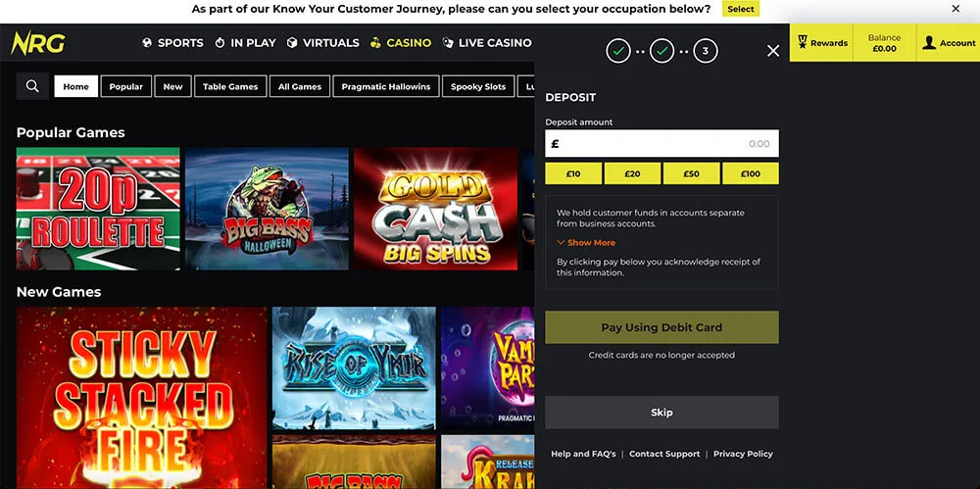Click the deposit amount input field
The image size is (980, 489).
coord(661,143)
